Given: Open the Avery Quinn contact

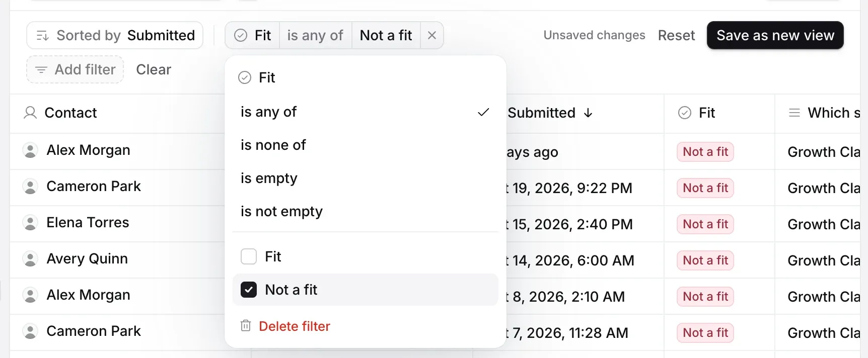Looking at the screenshot, I should tap(87, 258).
